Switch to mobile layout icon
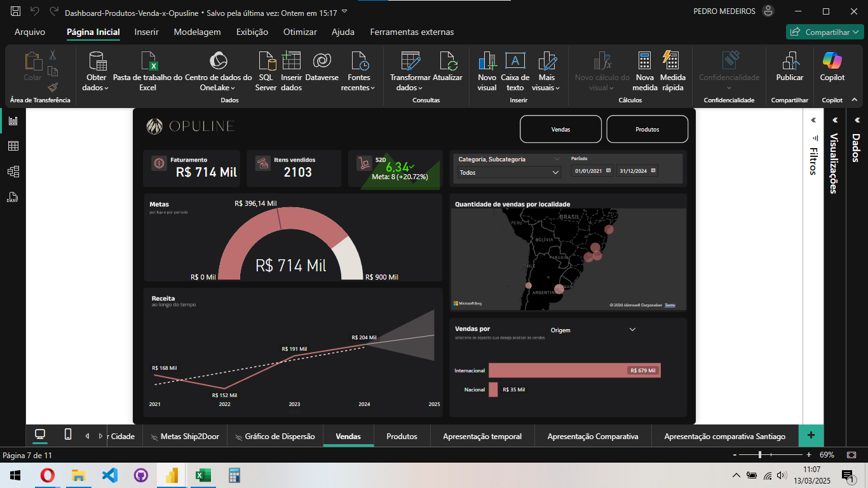Screen dimensions: 868x488 click(68, 435)
